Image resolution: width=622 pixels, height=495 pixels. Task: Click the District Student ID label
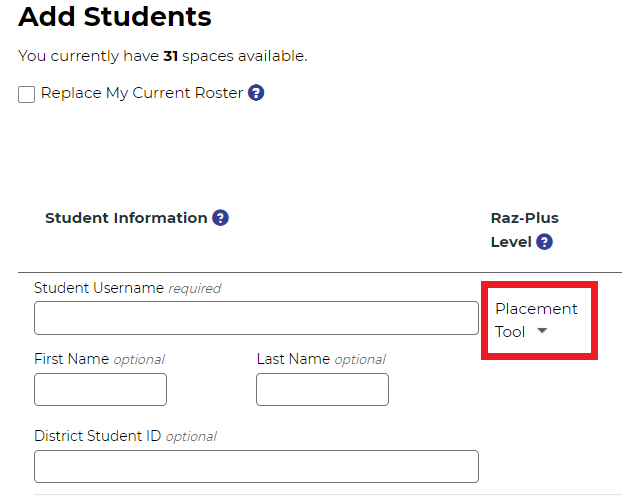coord(98,436)
